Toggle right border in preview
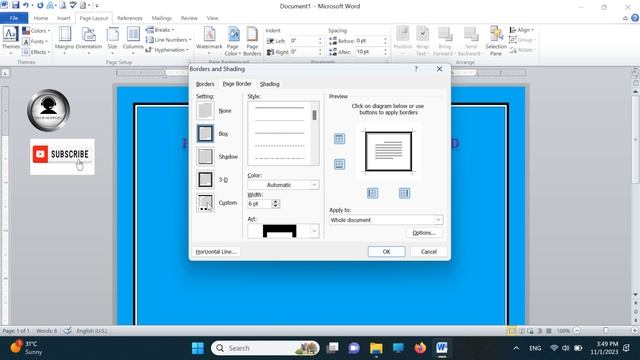This screenshot has height=360, width=640. click(x=404, y=193)
